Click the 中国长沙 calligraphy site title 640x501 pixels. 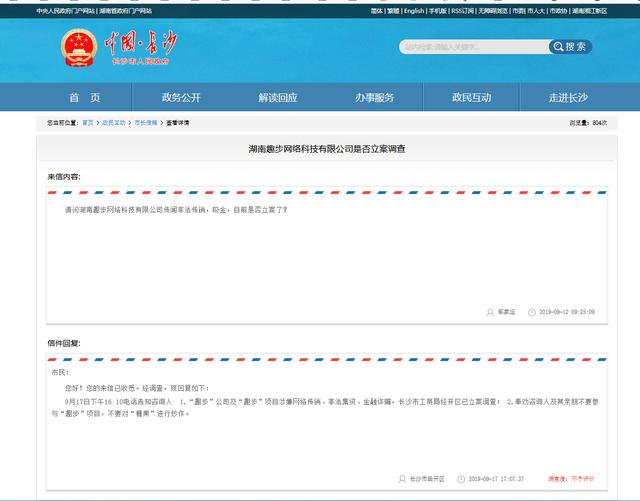(141, 43)
